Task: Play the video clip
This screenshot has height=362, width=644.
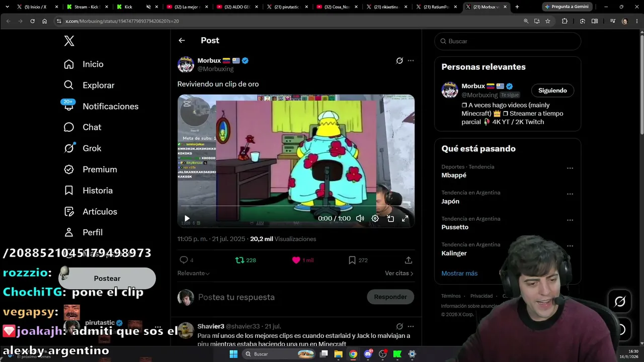Action: point(187,219)
